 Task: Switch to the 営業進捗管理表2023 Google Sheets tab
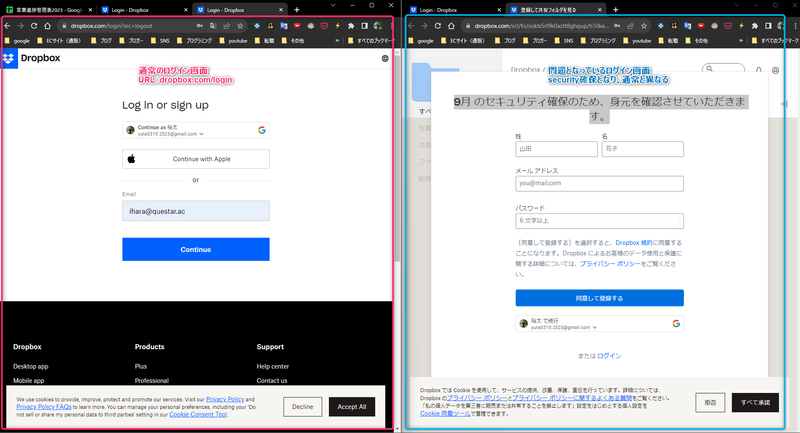click(47, 10)
